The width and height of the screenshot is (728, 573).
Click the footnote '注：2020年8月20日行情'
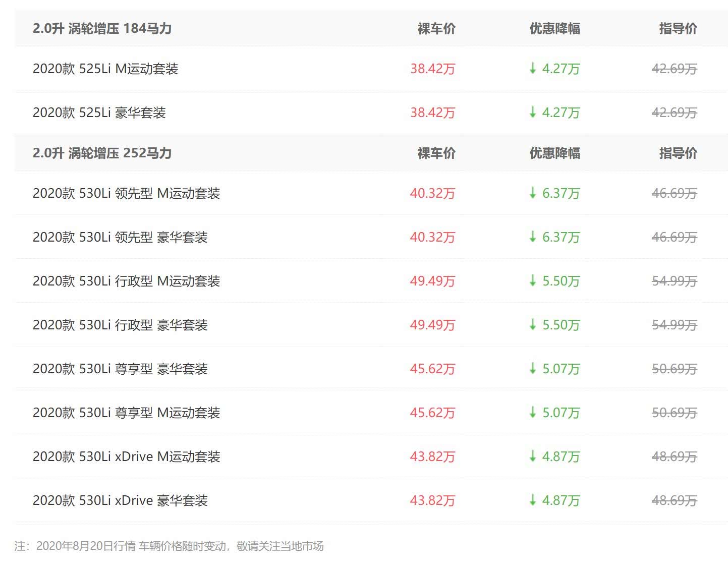pos(75,546)
